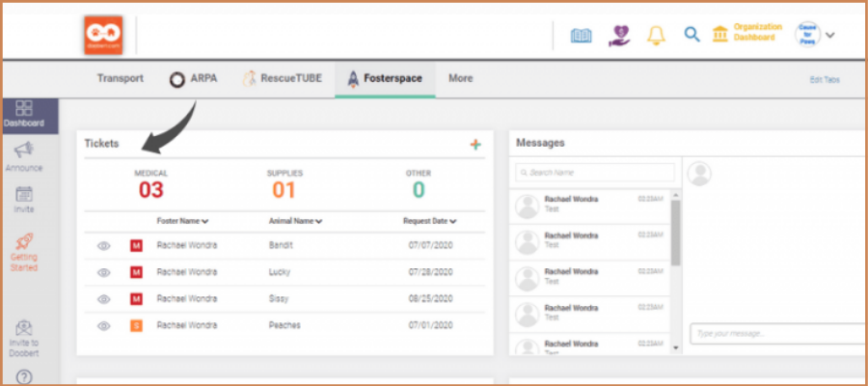
Task: Click the Type your message field
Action: point(778,334)
